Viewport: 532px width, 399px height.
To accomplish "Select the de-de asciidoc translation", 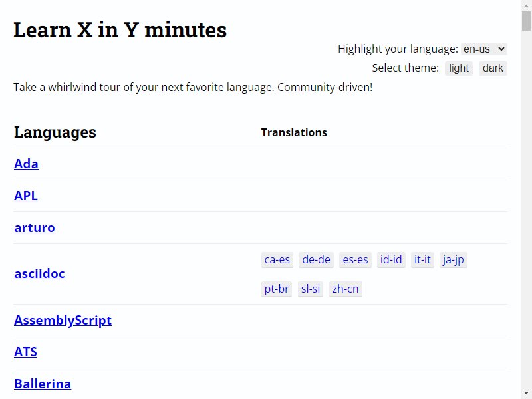I will pyautogui.click(x=317, y=259).
